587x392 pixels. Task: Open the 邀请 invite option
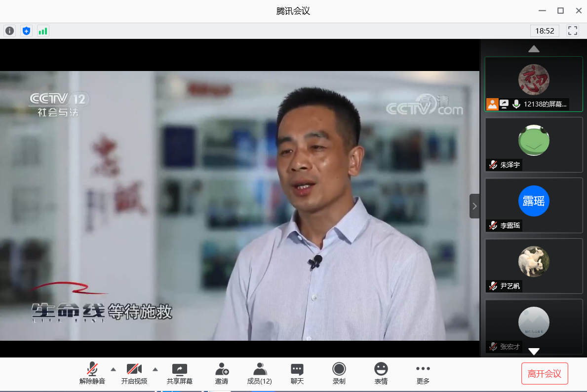[x=222, y=373]
